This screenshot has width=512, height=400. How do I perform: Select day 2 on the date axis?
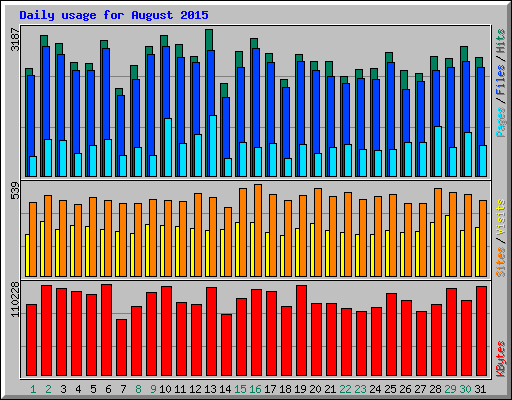pyautogui.click(x=48, y=389)
